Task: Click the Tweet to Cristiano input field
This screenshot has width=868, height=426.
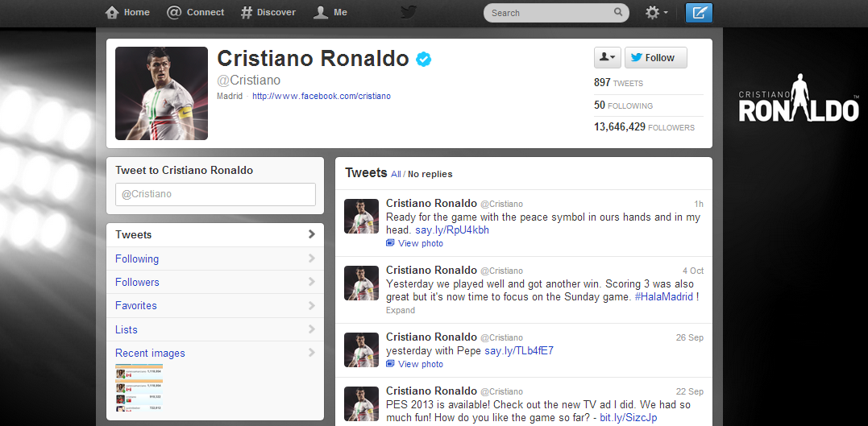Action: [x=215, y=194]
